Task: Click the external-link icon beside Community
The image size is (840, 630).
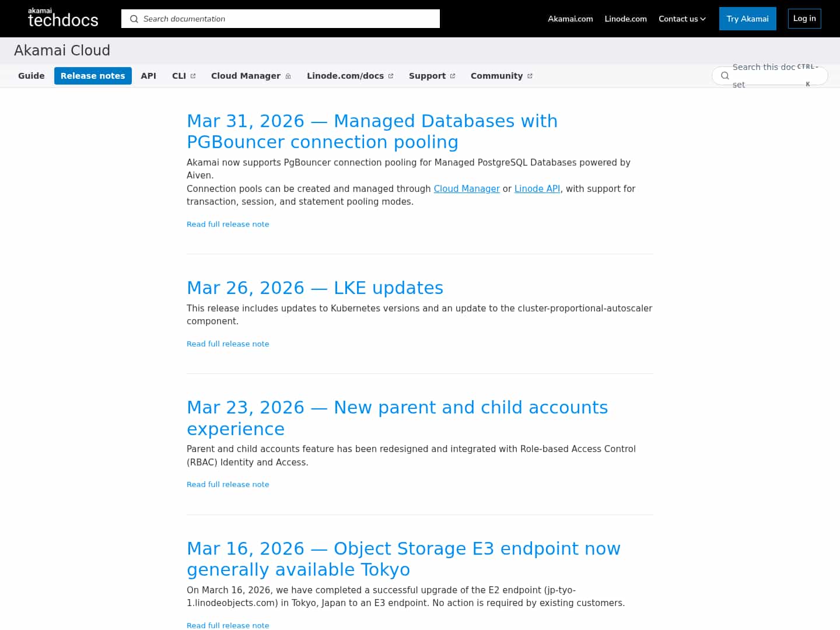Action: pos(529,75)
